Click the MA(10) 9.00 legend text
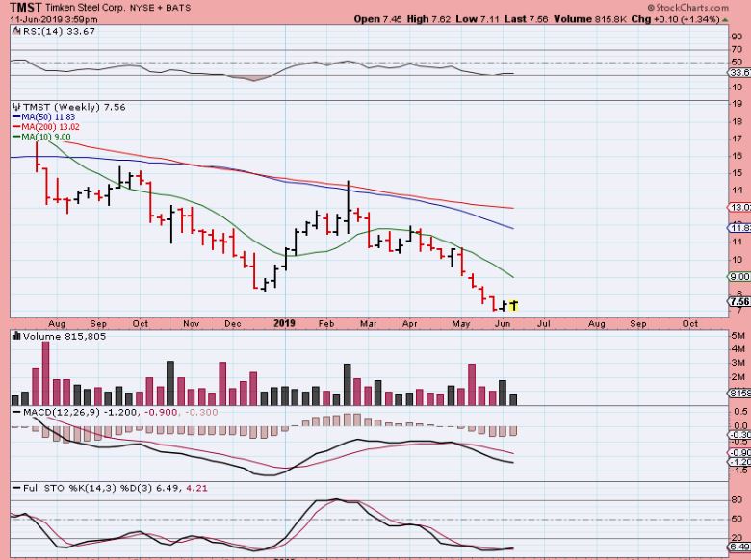The image size is (751, 560). (x=46, y=138)
